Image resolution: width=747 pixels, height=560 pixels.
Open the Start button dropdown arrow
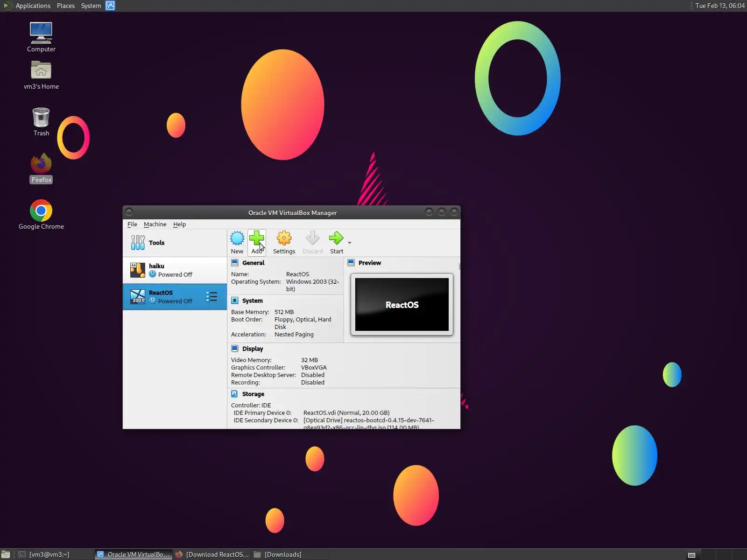point(350,243)
